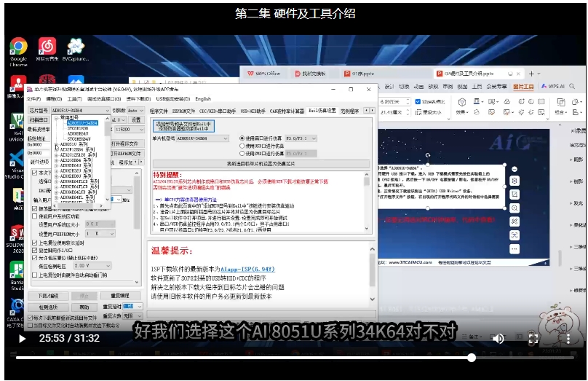Click the floating toolbar tools icon above scan
This screenshot has height=381, width=588.
pyautogui.click(x=514, y=221)
